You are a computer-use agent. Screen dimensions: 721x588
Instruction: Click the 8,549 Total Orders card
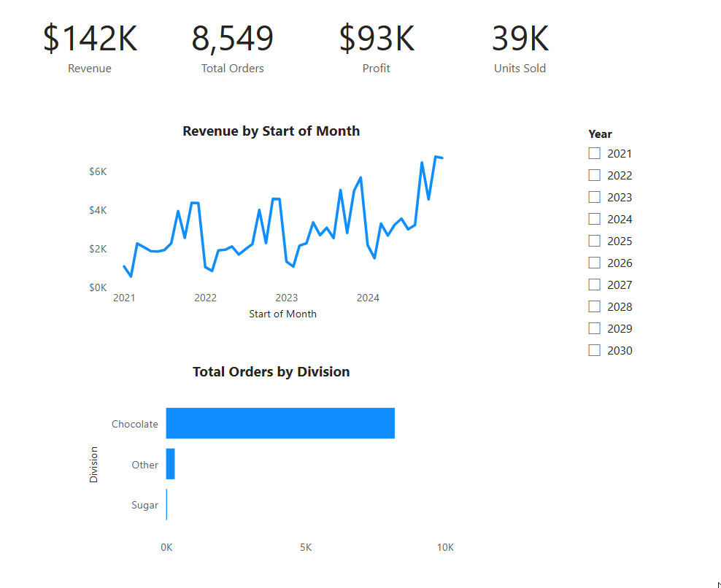(x=232, y=48)
